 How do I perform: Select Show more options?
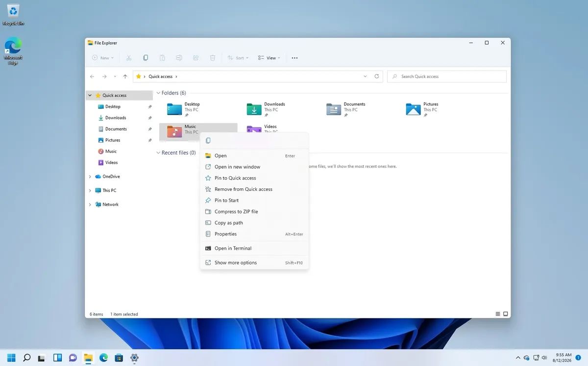tap(254, 262)
